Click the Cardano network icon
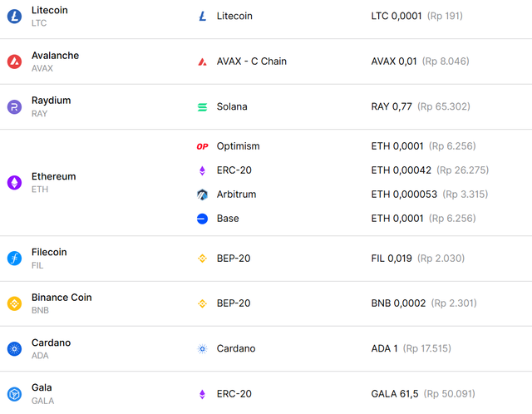 203,349
